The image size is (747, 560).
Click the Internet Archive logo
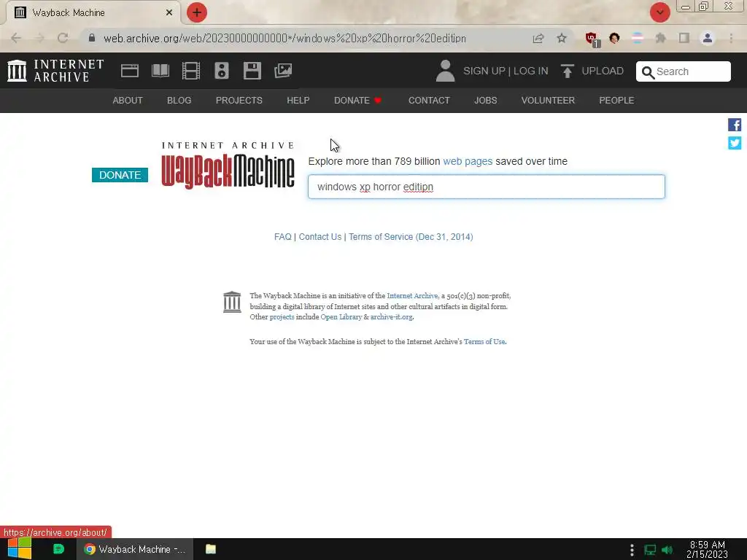(x=55, y=71)
